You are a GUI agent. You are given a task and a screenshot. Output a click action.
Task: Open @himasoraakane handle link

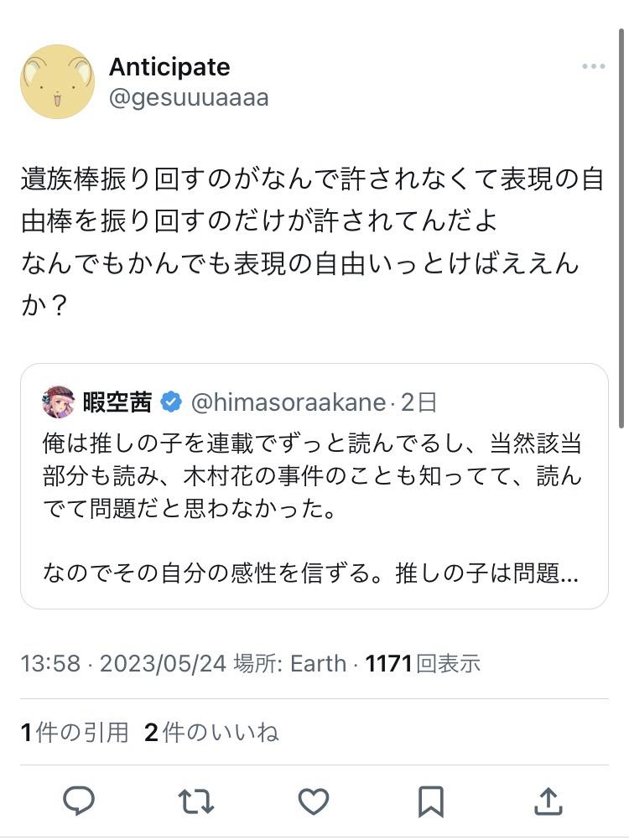[x=289, y=402]
